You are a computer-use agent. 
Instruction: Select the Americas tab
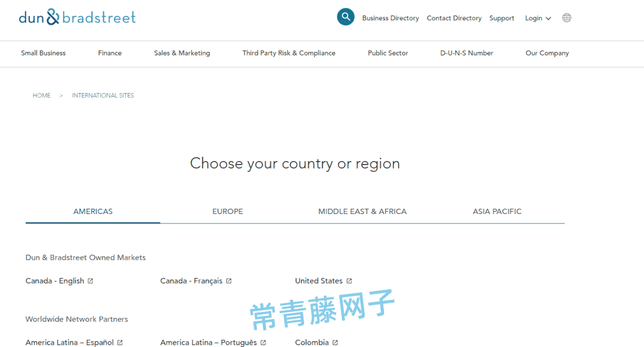(93, 212)
